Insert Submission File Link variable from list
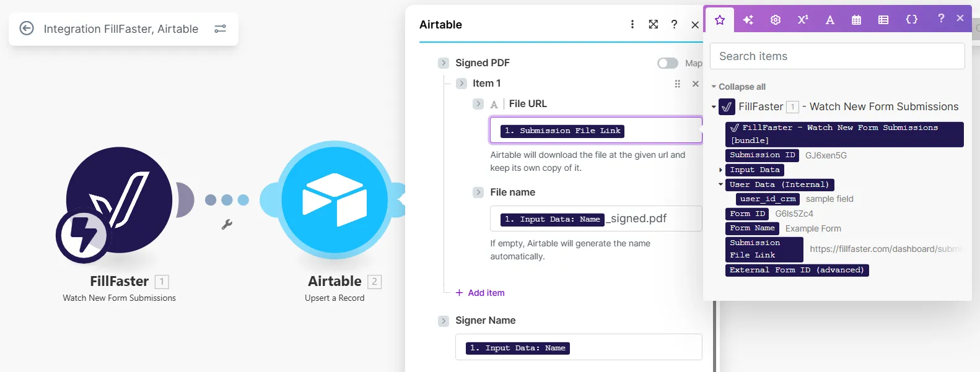This screenshot has height=372, width=980. click(764, 249)
